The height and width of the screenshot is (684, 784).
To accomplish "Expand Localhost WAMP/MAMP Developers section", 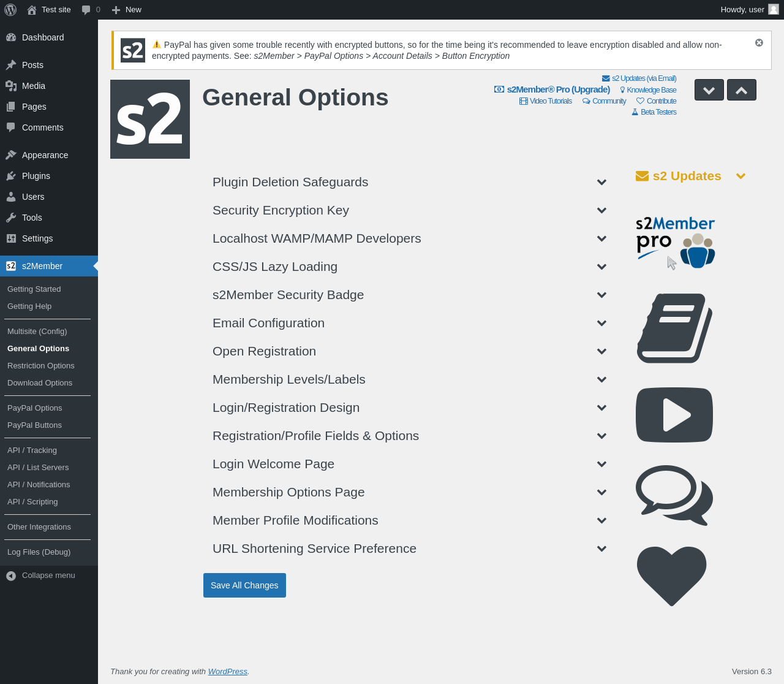I will point(410,238).
